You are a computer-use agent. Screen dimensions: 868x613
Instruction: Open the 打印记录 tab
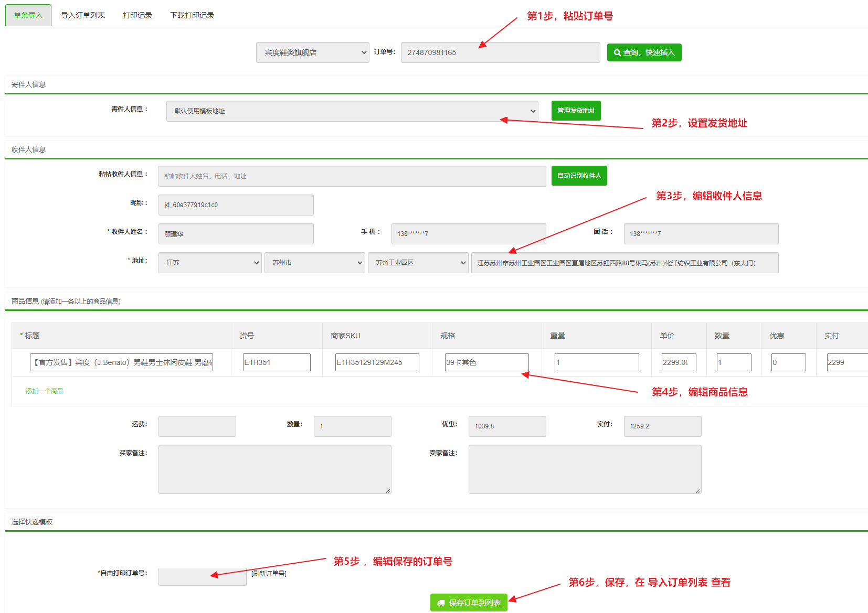click(x=137, y=15)
